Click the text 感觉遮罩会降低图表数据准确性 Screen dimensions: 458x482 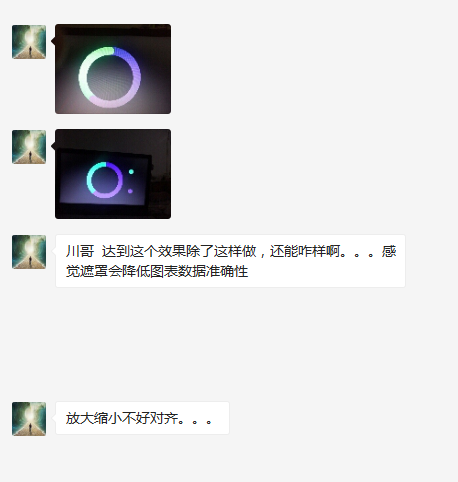[157, 271]
